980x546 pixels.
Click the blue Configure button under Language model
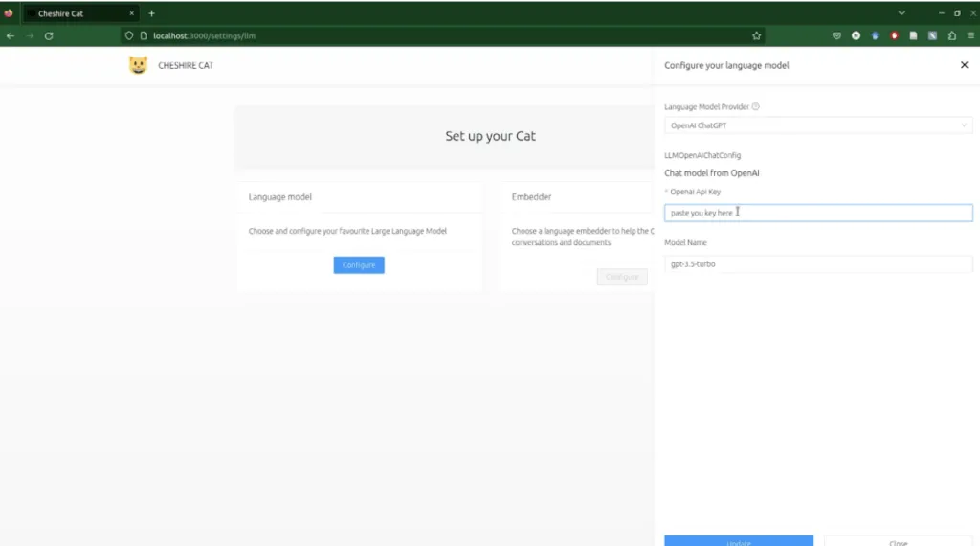pos(359,264)
